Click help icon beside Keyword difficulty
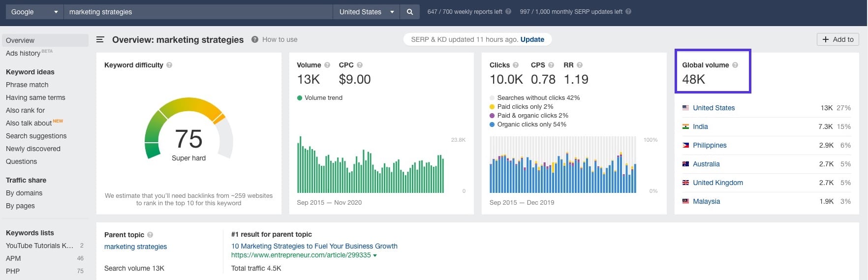The width and height of the screenshot is (868, 280). [x=169, y=65]
